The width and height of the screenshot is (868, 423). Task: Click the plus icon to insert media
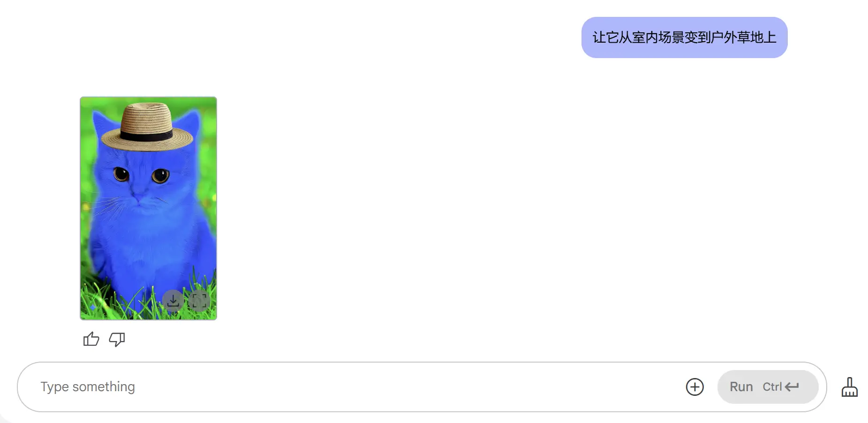(694, 387)
